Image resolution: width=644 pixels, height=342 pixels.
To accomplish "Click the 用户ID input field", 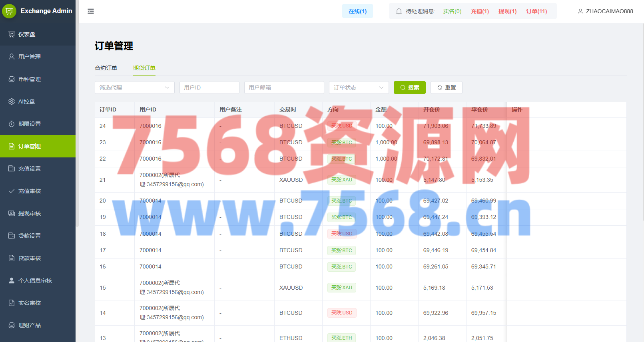I will click(209, 87).
